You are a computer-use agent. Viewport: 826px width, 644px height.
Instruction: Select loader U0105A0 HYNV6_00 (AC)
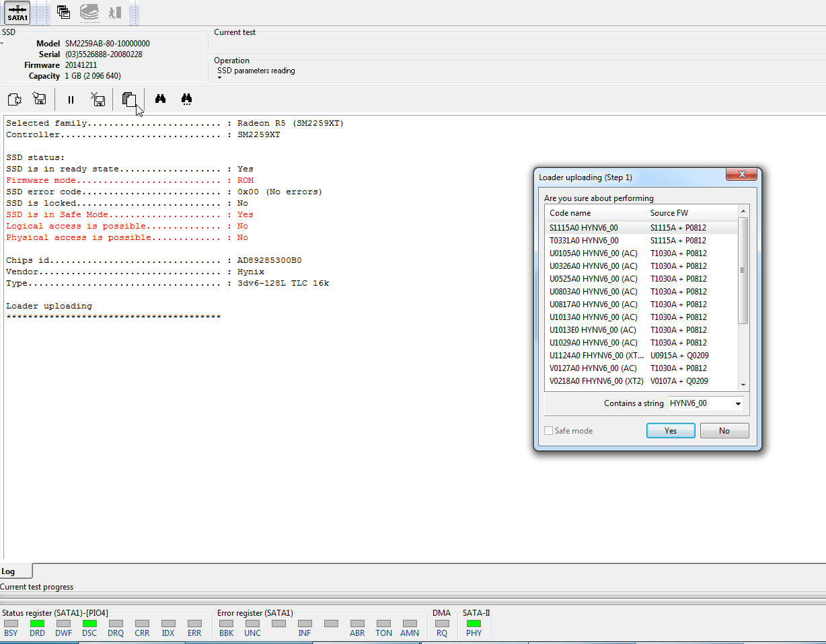click(x=642, y=253)
